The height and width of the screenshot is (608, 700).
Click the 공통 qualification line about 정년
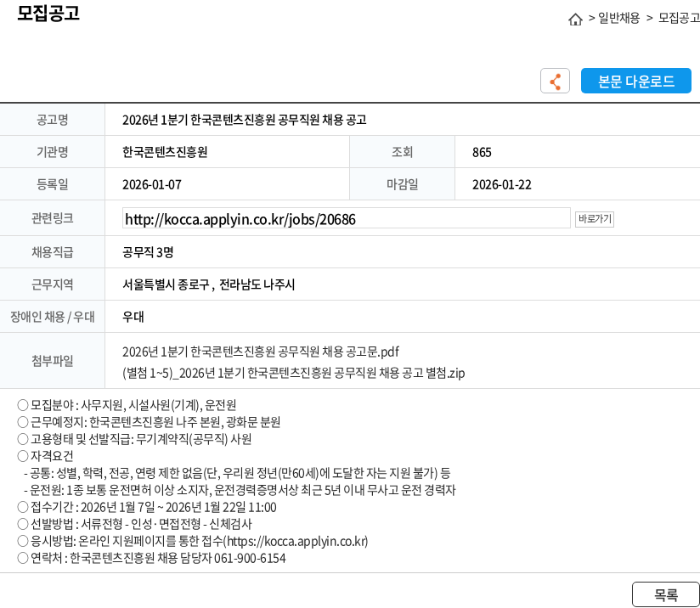[237, 473]
